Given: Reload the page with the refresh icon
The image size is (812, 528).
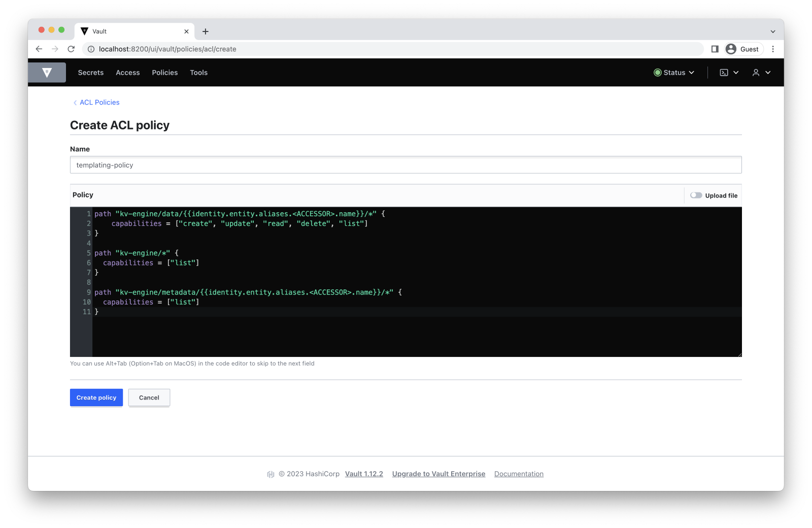Looking at the screenshot, I should click(71, 49).
